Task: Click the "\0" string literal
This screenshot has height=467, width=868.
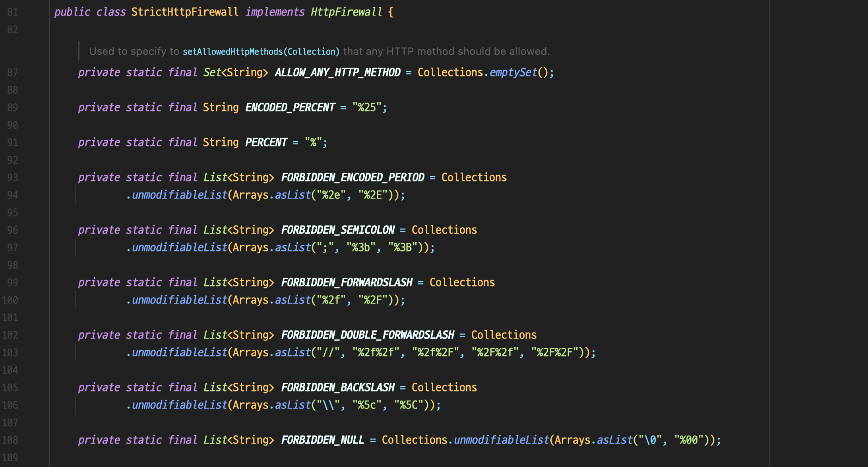Action: click(x=650, y=440)
